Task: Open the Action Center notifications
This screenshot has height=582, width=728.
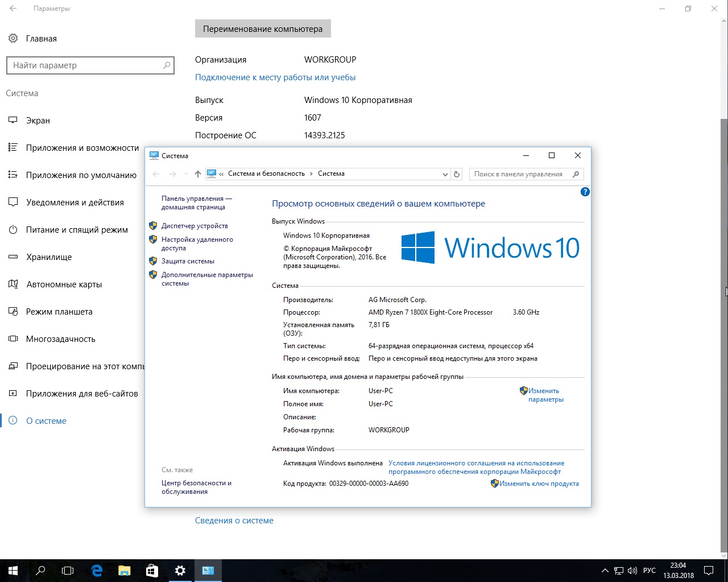Action: click(709, 571)
